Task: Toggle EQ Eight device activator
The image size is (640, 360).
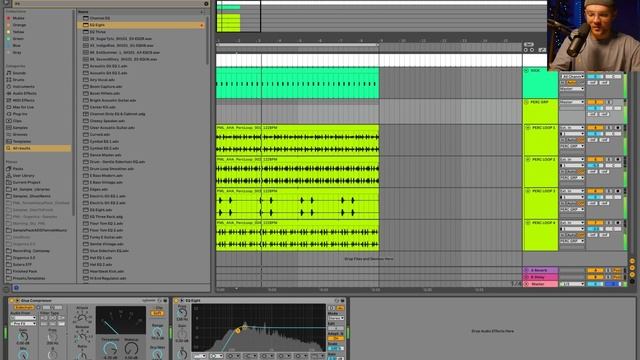Action: click(x=177, y=301)
